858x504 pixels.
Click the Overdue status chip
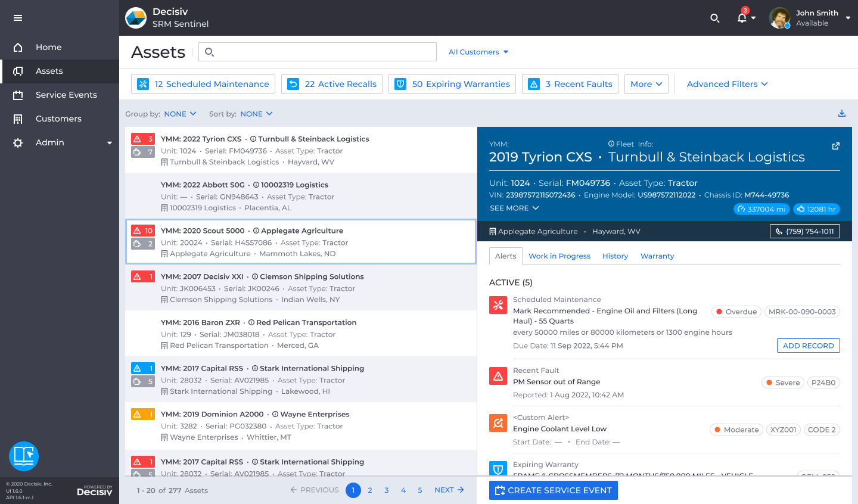736,312
